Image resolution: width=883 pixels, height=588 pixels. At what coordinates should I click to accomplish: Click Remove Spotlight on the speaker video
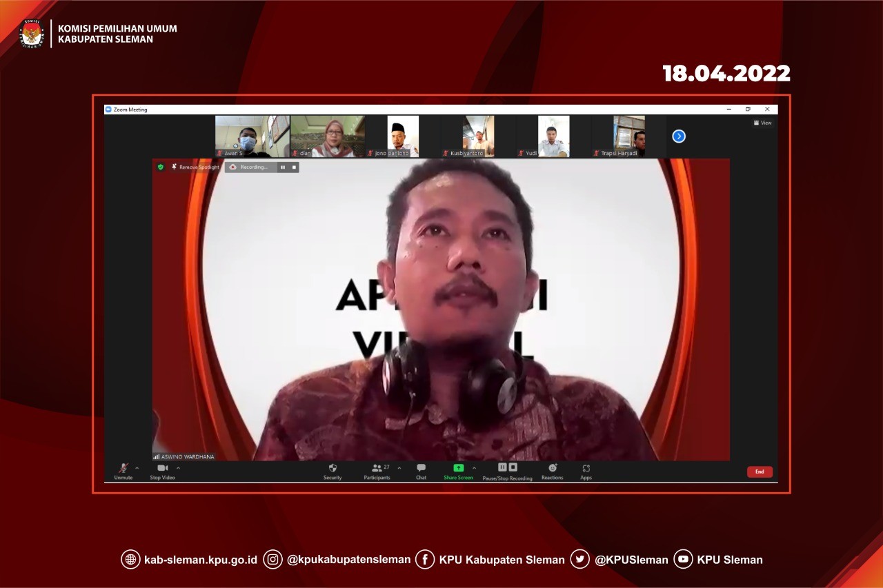pos(195,167)
